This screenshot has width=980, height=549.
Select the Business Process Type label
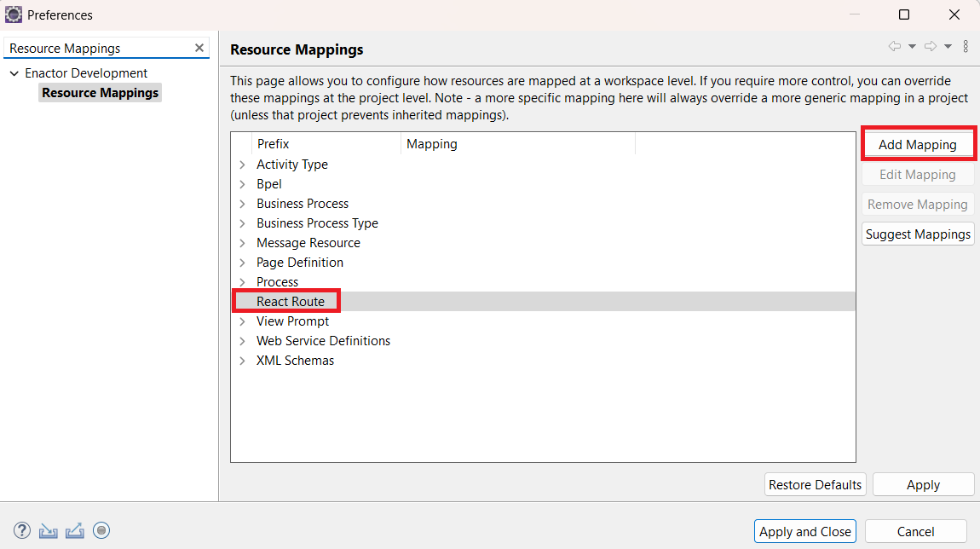click(317, 223)
